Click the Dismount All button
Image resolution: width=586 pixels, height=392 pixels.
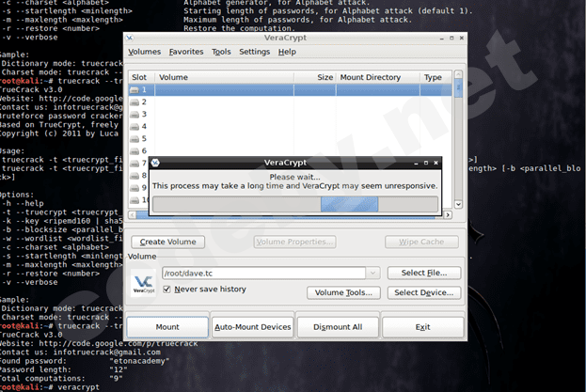click(x=338, y=327)
